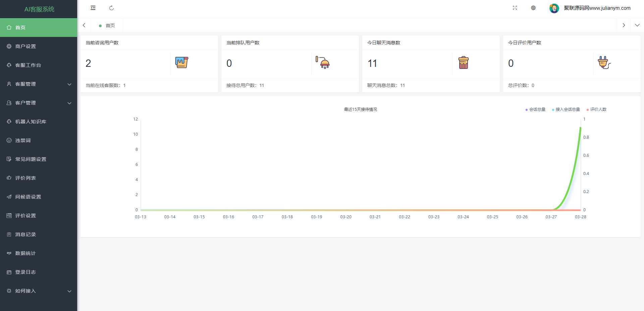The image size is (644, 311).
Task: Open 机器人知识库 from the sidebar
Action: click(31, 122)
